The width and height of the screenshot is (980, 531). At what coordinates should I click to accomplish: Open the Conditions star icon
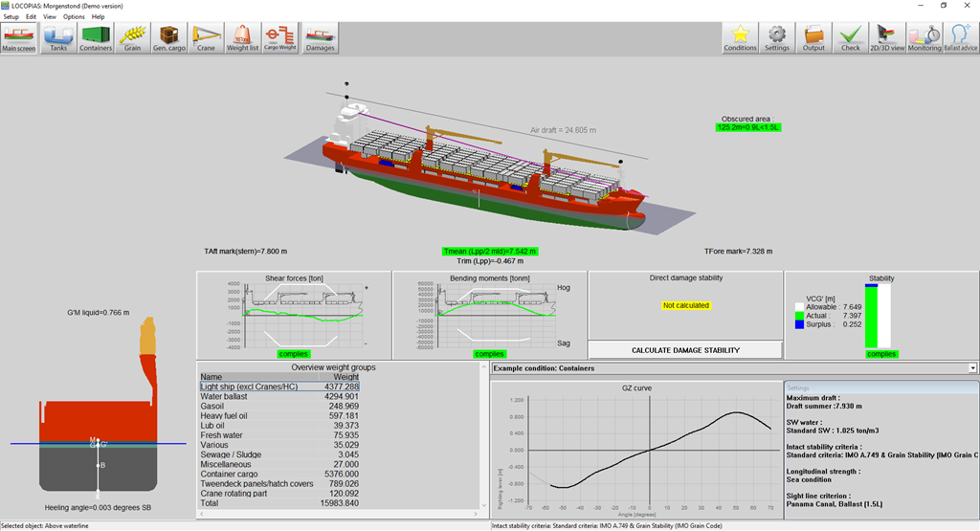click(x=740, y=38)
